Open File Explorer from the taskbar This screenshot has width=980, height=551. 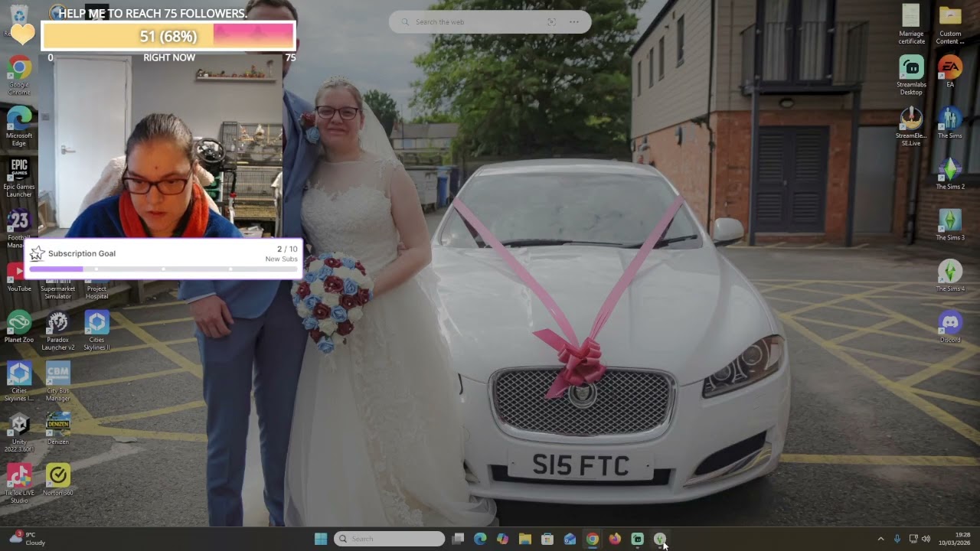click(524, 539)
